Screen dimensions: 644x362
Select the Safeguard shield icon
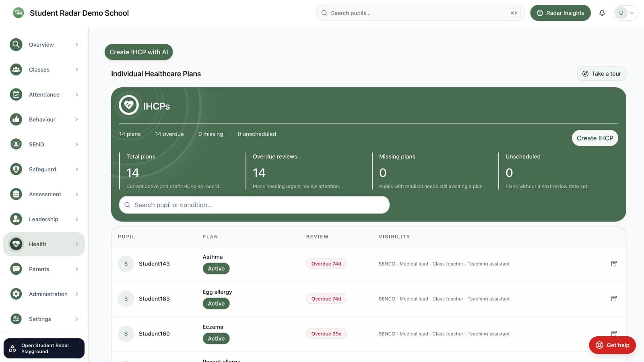[x=16, y=169]
